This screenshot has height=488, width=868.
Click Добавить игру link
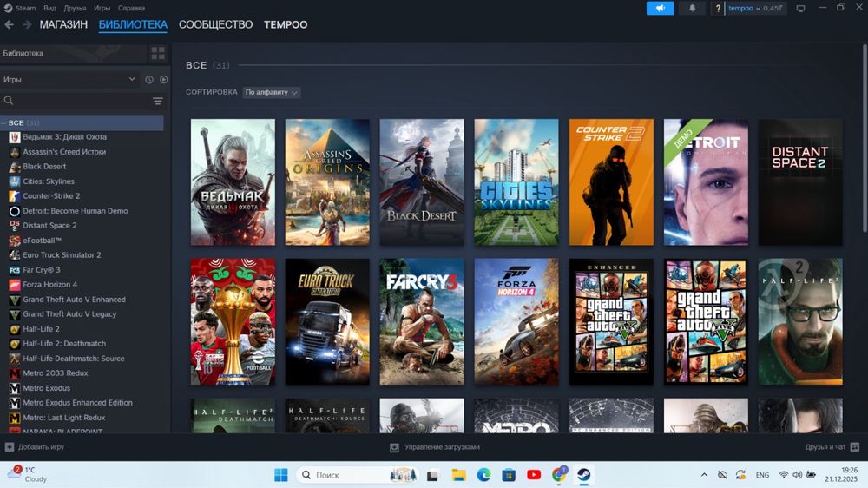tap(41, 447)
